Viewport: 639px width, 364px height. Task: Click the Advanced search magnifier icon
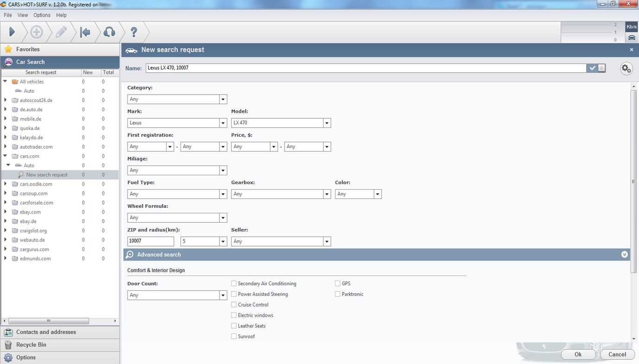pos(130,255)
